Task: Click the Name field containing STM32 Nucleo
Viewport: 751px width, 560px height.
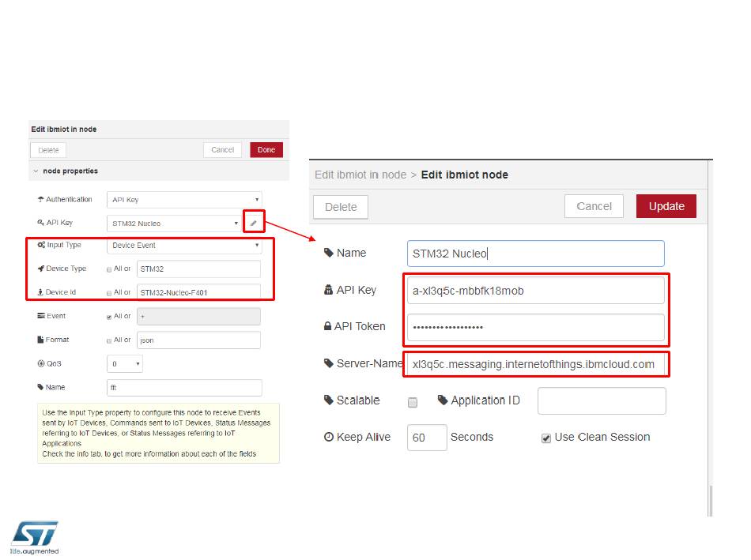Action: coord(535,254)
